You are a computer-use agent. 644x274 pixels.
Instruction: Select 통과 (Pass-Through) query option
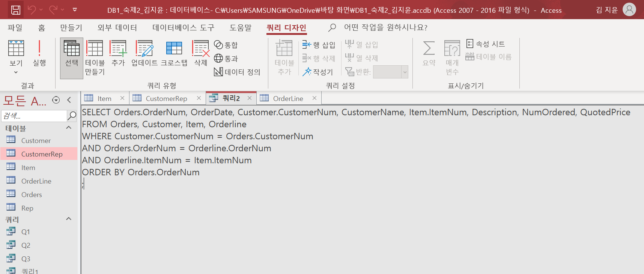click(x=226, y=59)
